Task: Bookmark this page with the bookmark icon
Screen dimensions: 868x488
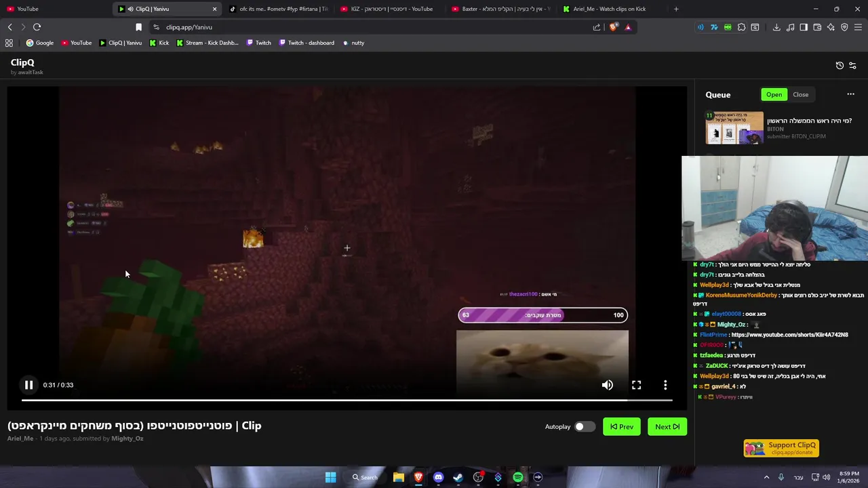Action: (x=138, y=27)
